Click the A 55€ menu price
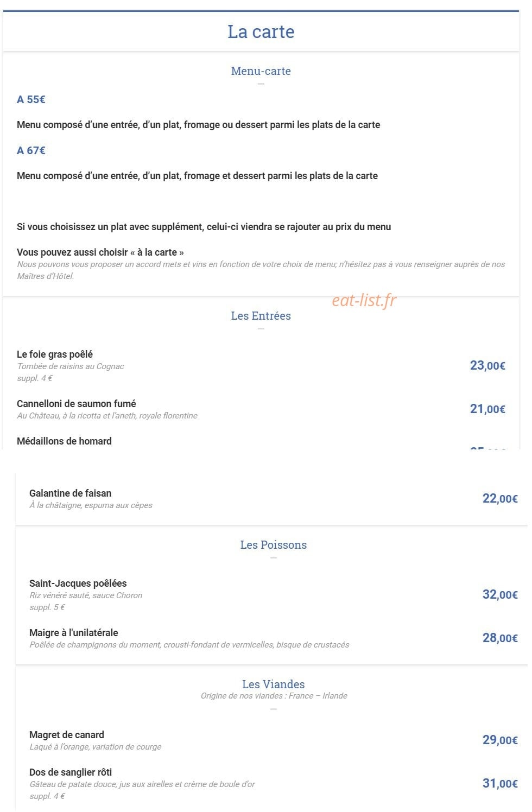This screenshot has width=532, height=812. pyautogui.click(x=31, y=99)
